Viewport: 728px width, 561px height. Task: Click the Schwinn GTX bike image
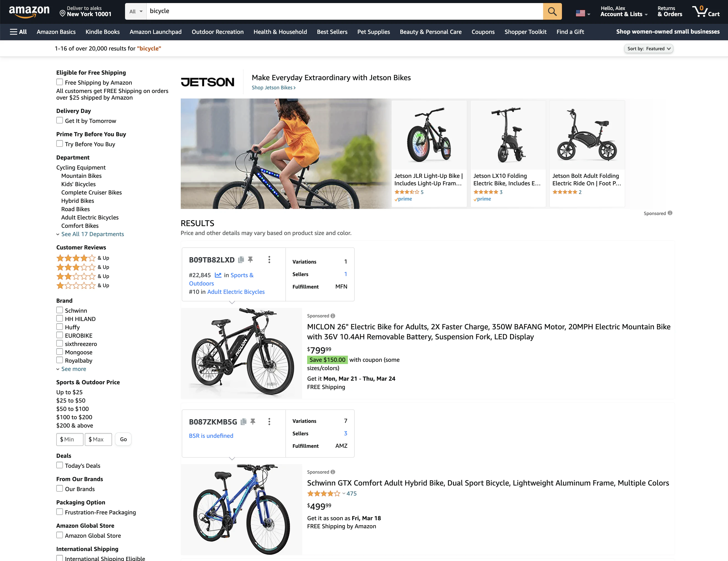pos(241,509)
